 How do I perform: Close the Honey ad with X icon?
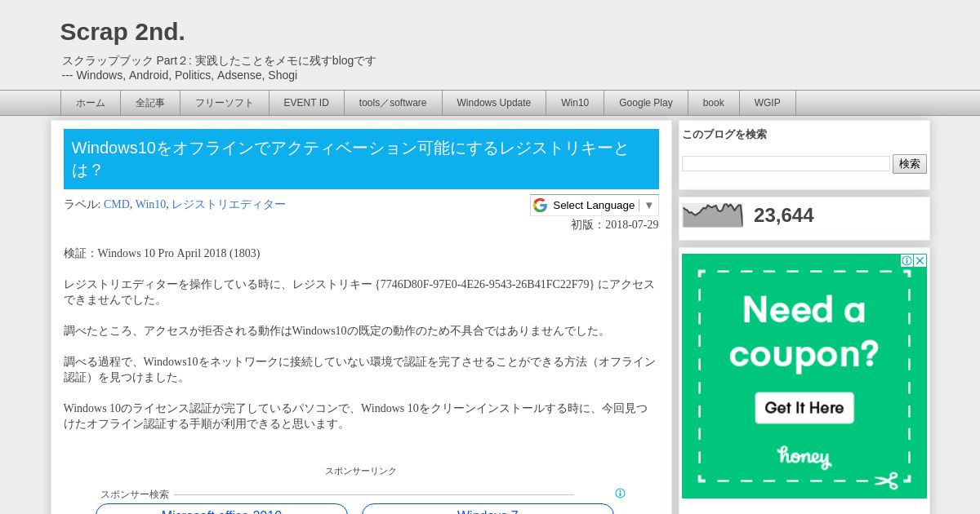click(920, 260)
